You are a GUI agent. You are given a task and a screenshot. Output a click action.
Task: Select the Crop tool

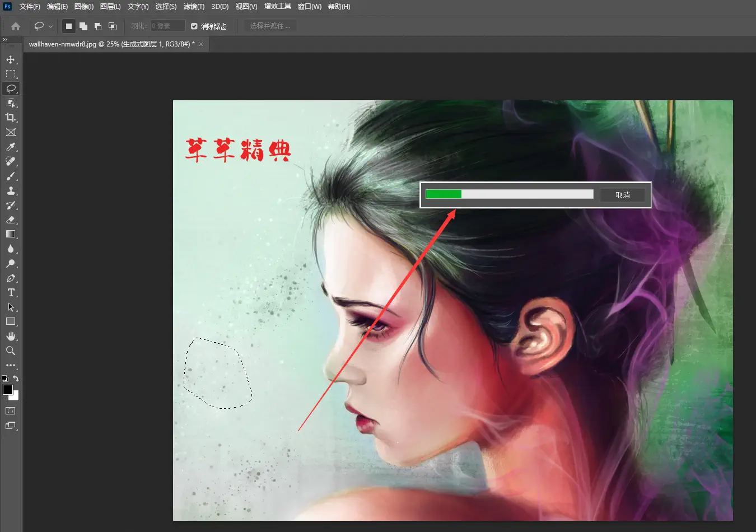[11, 118]
